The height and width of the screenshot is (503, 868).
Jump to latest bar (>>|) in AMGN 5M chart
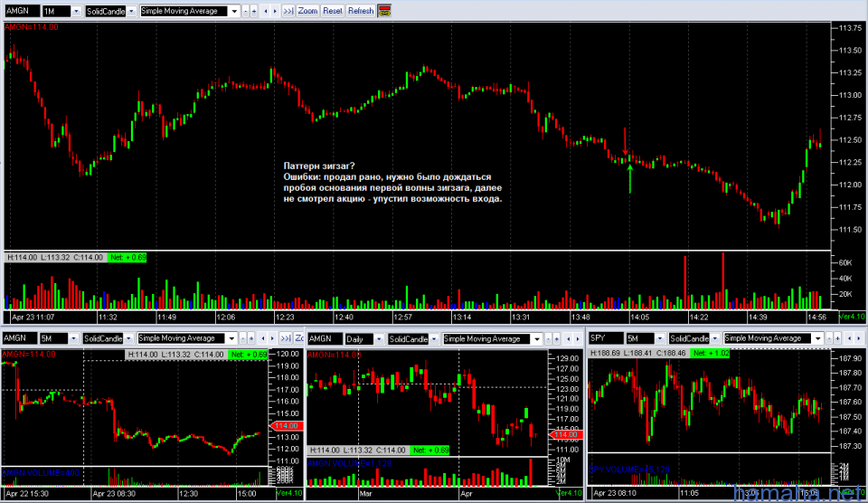(286, 338)
